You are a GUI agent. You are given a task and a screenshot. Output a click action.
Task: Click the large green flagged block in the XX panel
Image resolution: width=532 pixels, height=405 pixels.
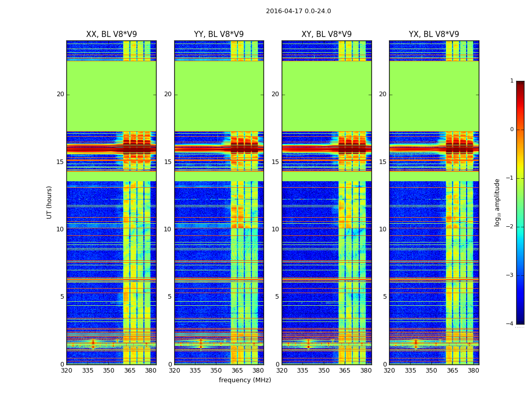(x=111, y=96)
